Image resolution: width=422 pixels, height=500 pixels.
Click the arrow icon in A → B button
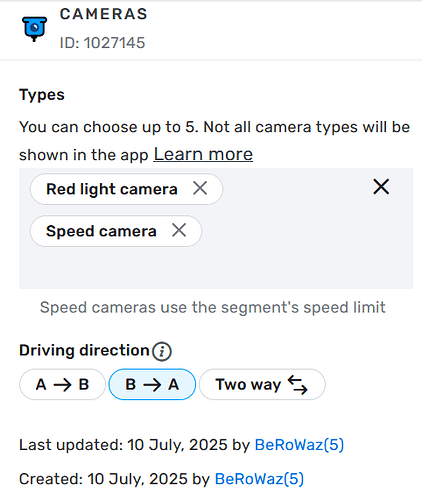(x=62, y=385)
